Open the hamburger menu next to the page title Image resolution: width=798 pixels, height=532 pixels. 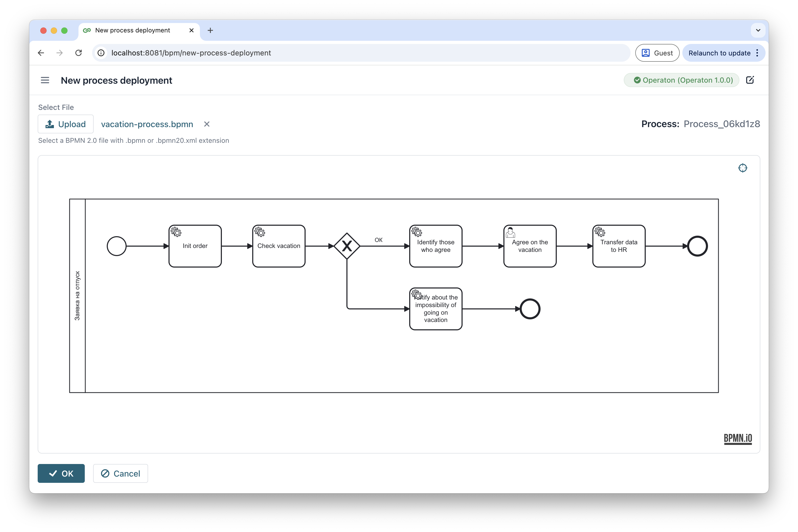click(x=45, y=80)
